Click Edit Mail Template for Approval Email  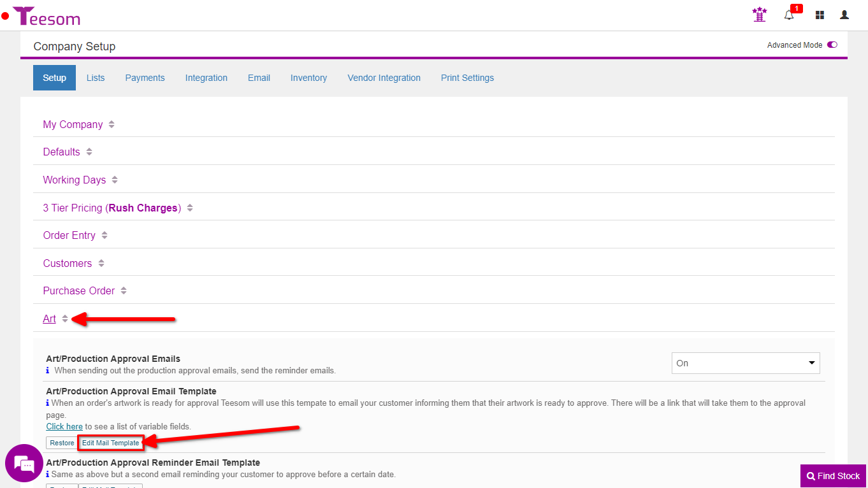(x=111, y=443)
